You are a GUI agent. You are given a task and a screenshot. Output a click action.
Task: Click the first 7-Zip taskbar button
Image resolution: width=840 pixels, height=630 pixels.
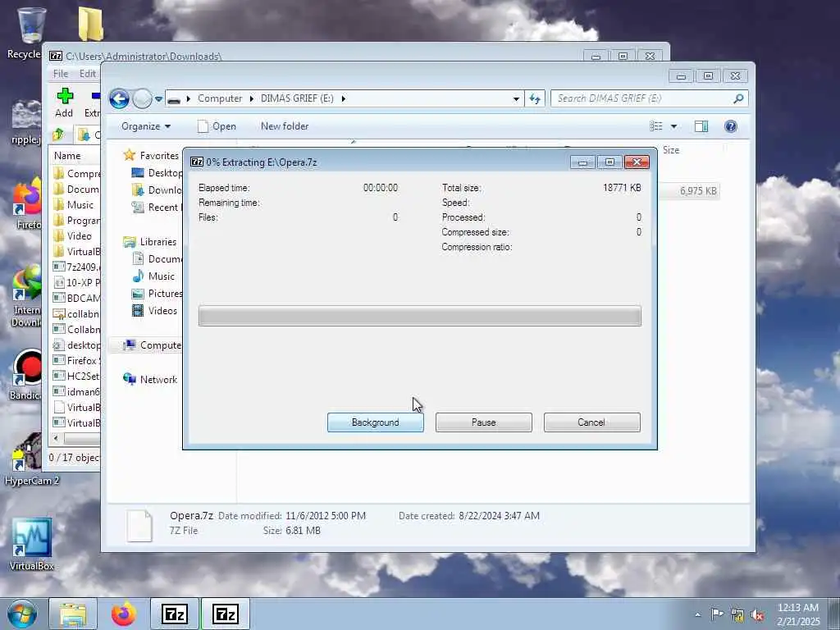point(174,614)
